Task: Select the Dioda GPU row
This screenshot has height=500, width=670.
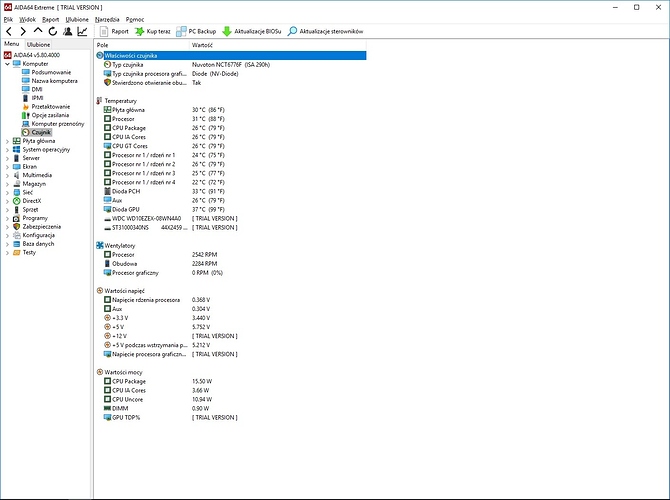Action: 231,209
